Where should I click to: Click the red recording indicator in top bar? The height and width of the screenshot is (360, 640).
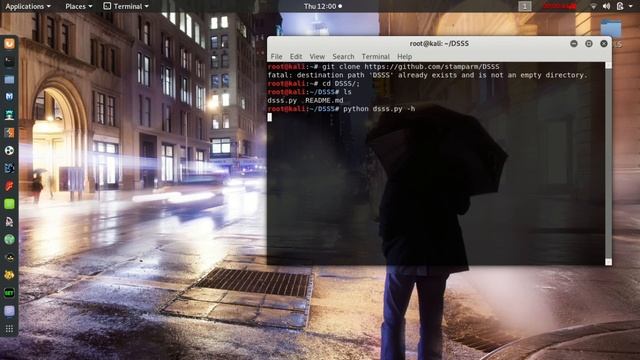click(559, 6)
